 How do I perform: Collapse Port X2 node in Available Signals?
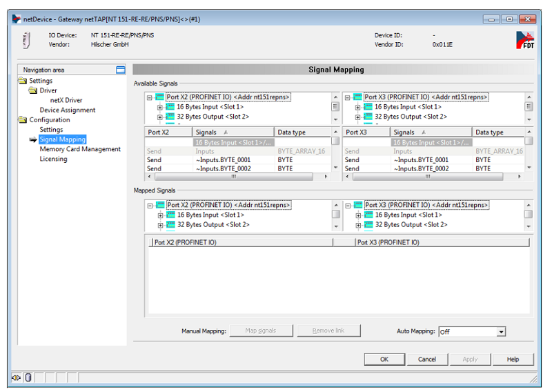(x=150, y=97)
